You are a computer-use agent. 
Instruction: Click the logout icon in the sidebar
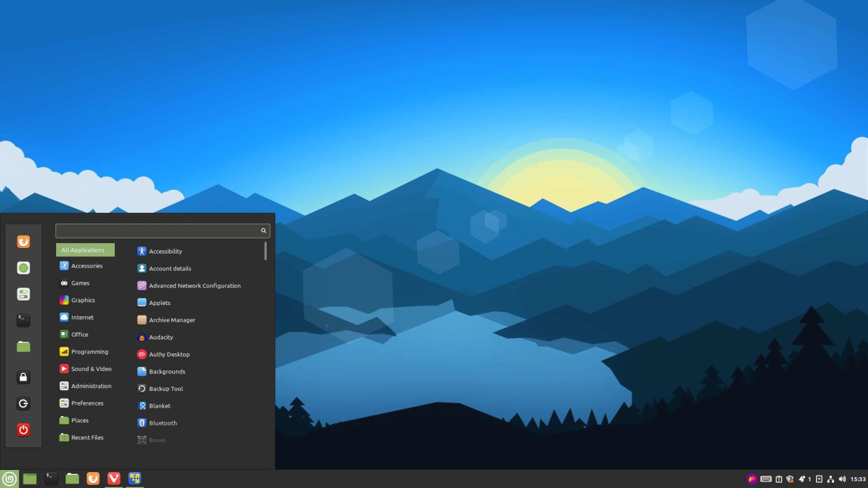pyautogui.click(x=23, y=403)
